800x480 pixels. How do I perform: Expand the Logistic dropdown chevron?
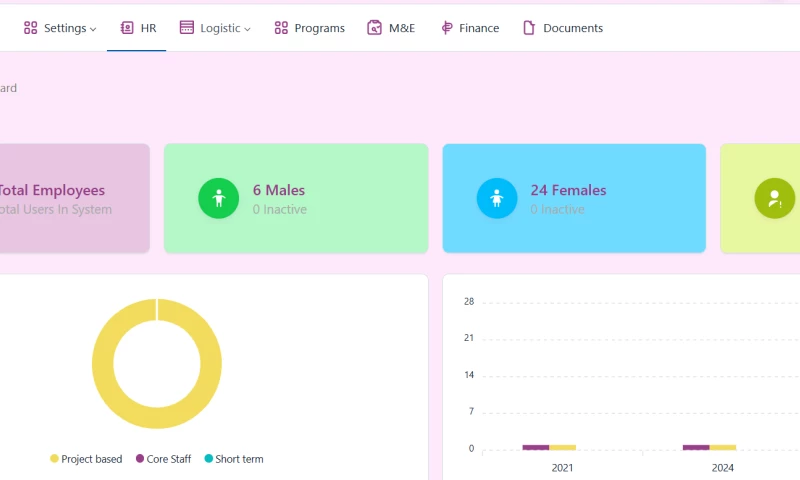point(247,29)
